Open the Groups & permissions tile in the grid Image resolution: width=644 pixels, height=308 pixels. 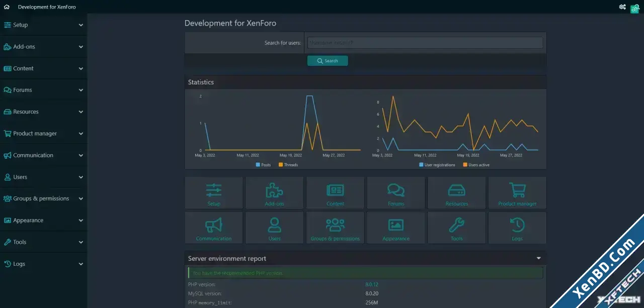(335, 228)
